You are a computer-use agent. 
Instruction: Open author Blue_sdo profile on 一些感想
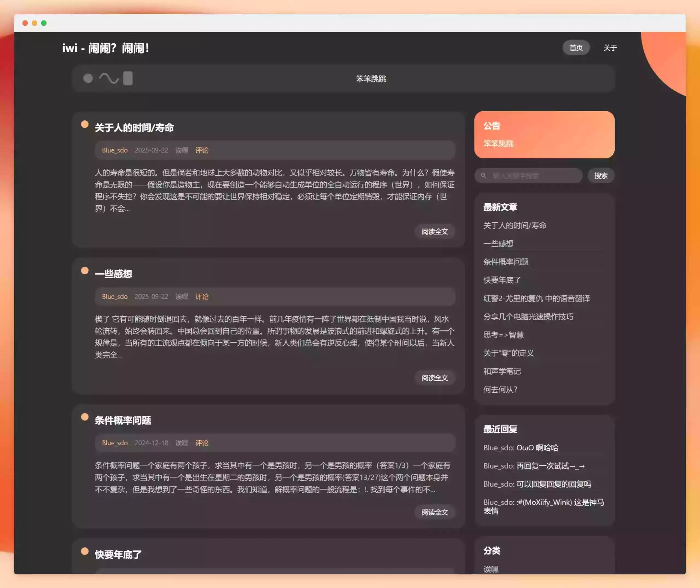click(x=115, y=296)
